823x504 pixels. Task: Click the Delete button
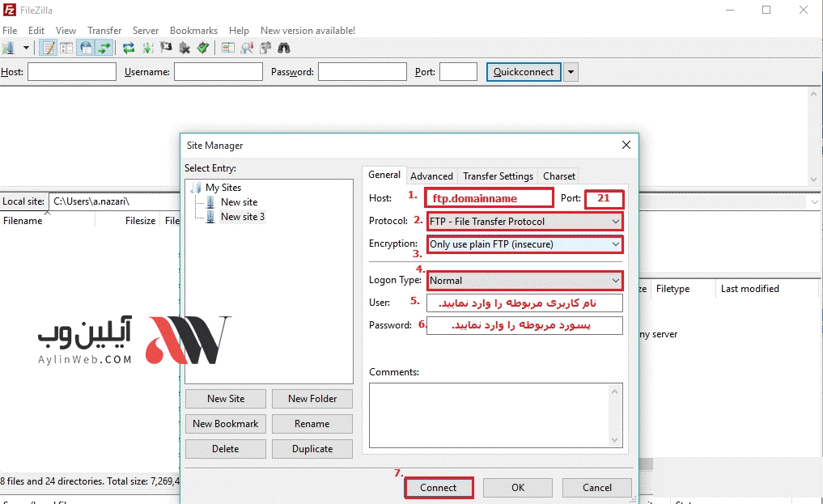pos(226,449)
